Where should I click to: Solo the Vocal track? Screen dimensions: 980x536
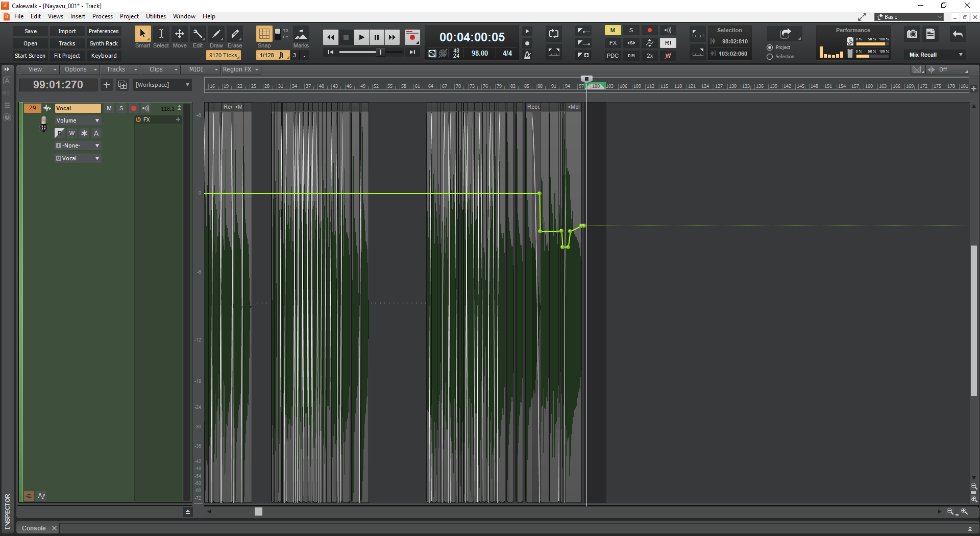pyautogui.click(x=121, y=108)
